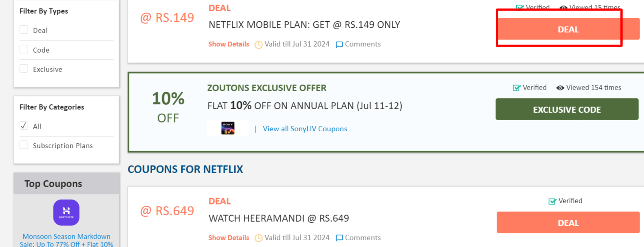
Task: Click the Hostinger coupon thumbnail
Action: pos(66,212)
